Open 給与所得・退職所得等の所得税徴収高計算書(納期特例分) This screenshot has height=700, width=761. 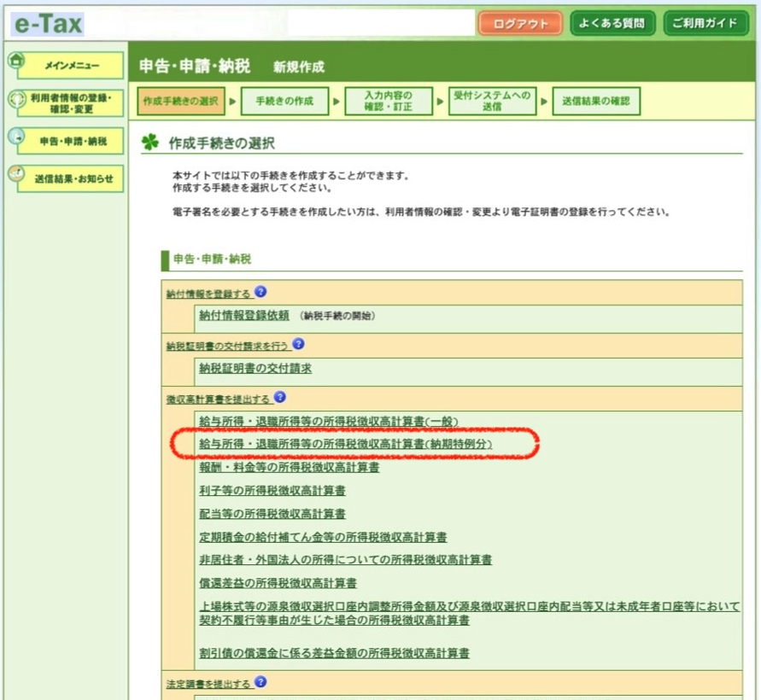[x=346, y=444]
